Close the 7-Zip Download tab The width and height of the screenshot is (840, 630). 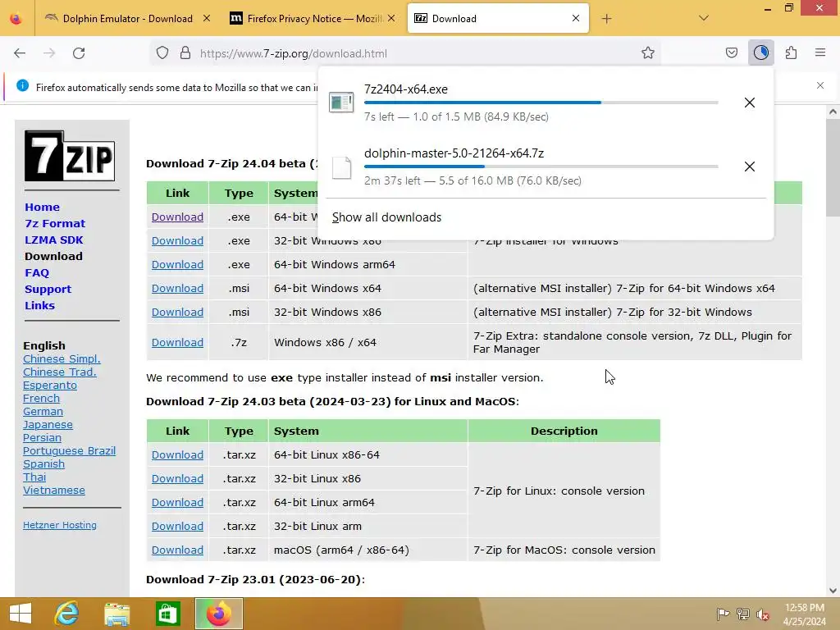click(576, 18)
